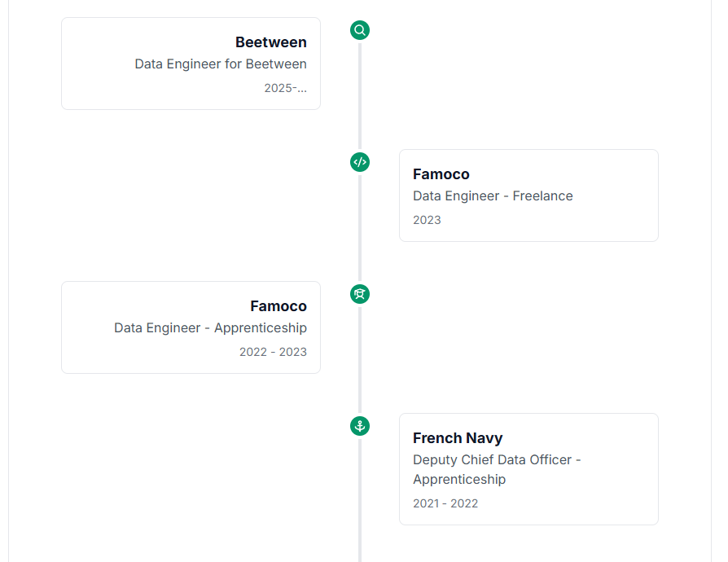Image resolution: width=728 pixels, height=562 pixels.
Task: Click the truncated '2025-...' date label
Action: (285, 88)
